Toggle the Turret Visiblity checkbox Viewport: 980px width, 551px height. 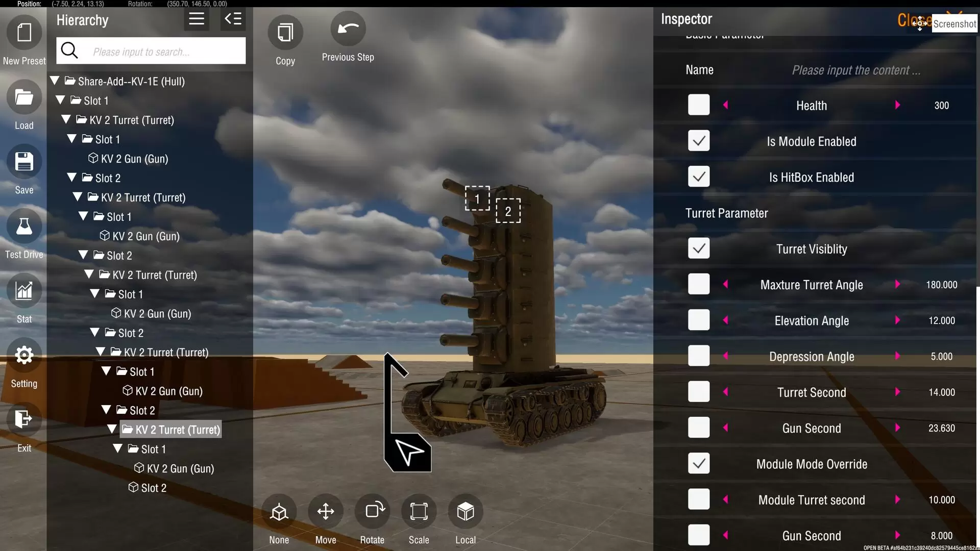698,248
